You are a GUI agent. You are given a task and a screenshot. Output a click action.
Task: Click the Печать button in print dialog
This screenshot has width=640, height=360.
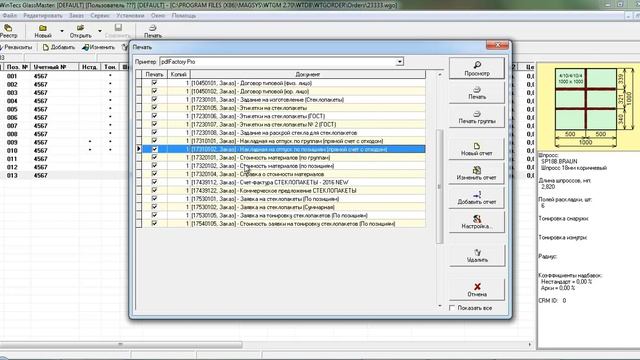pos(477,92)
